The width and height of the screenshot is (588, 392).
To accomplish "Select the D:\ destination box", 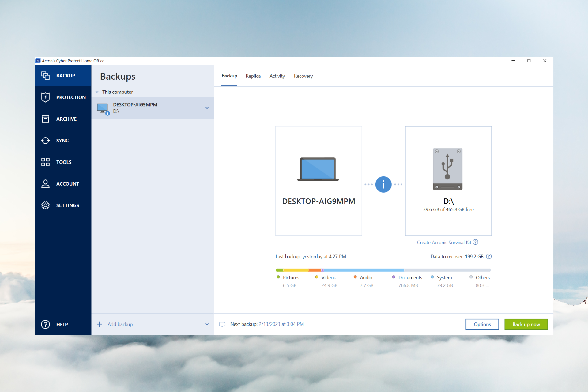I will pos(448,181).
